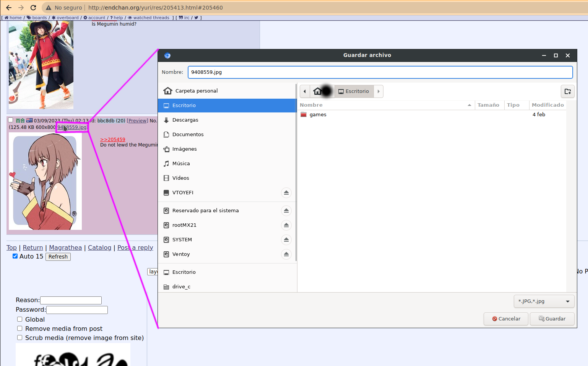Sort by the Tipo column

tap(517, 105)
